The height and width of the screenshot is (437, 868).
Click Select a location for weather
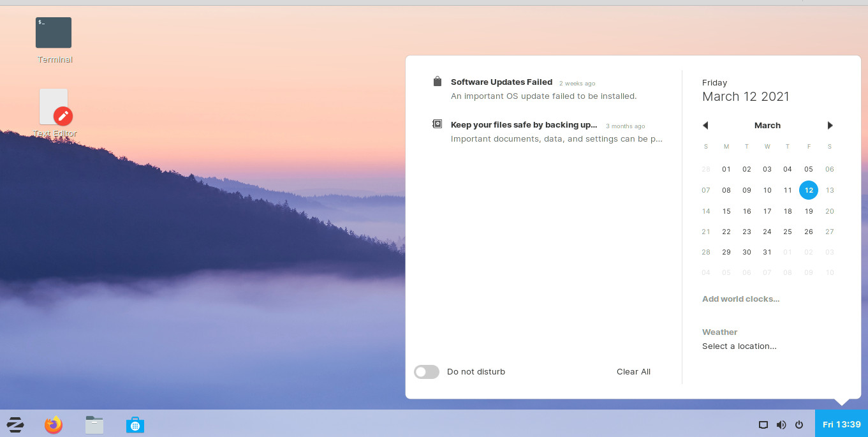[739, 346]
